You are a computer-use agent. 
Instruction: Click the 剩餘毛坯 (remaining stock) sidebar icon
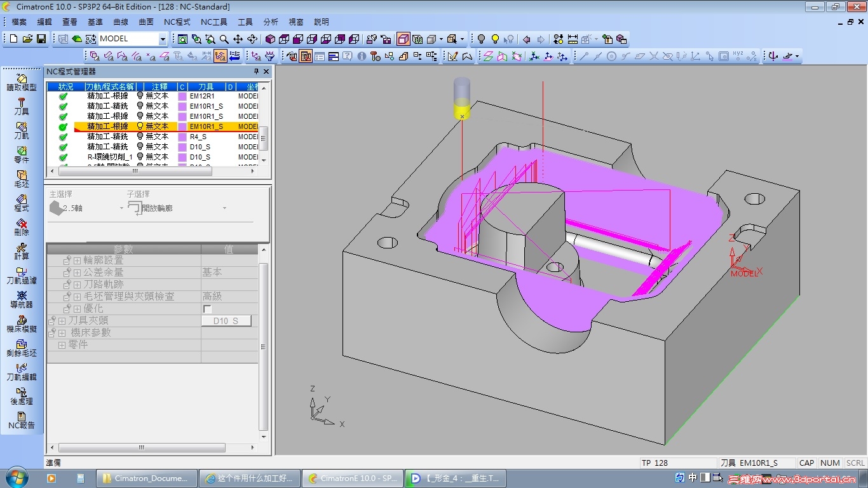point(22,348)
